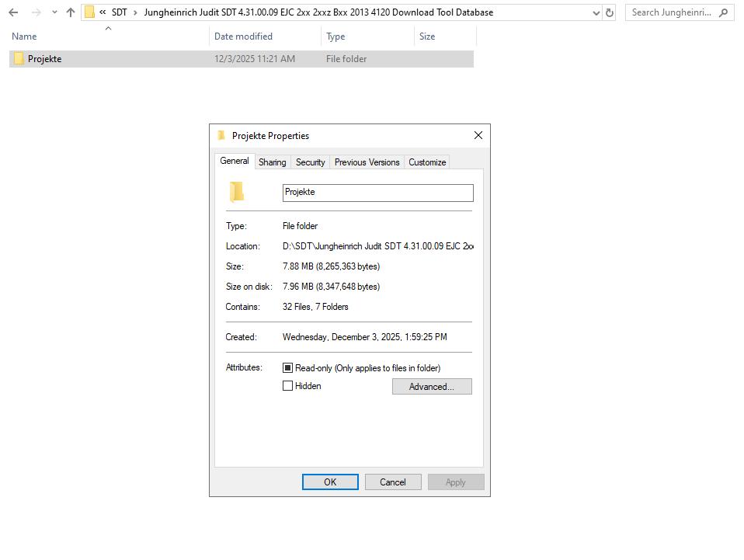The image size is (744, 560).
Task: Click the address bar folder icon
Action: 89,12
